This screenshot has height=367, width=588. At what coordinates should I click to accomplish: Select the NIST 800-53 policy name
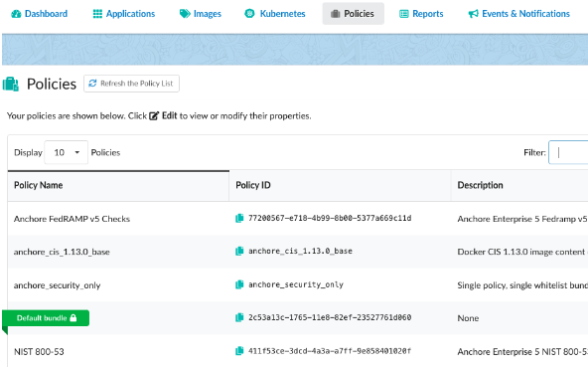click(39, 352)
